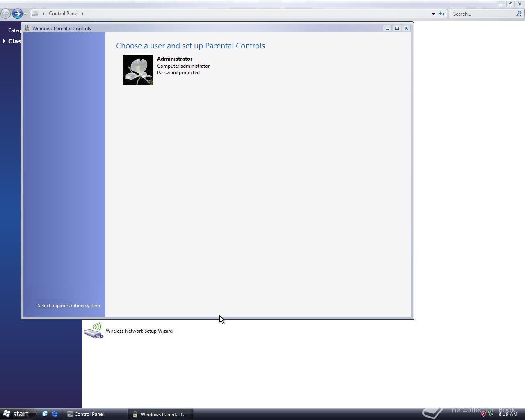This screenshot has height=420, width=525.
Task: Click the Control Panel address bar icon
Action: point(36,14)
